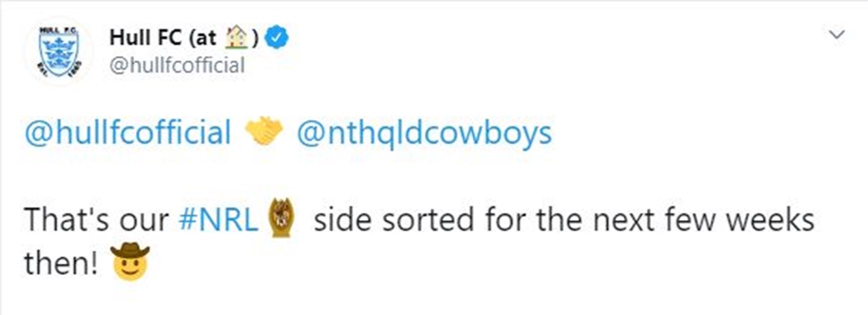Click the "(at" text in display name
Screen dimensions: 868x315
point(203,37)
